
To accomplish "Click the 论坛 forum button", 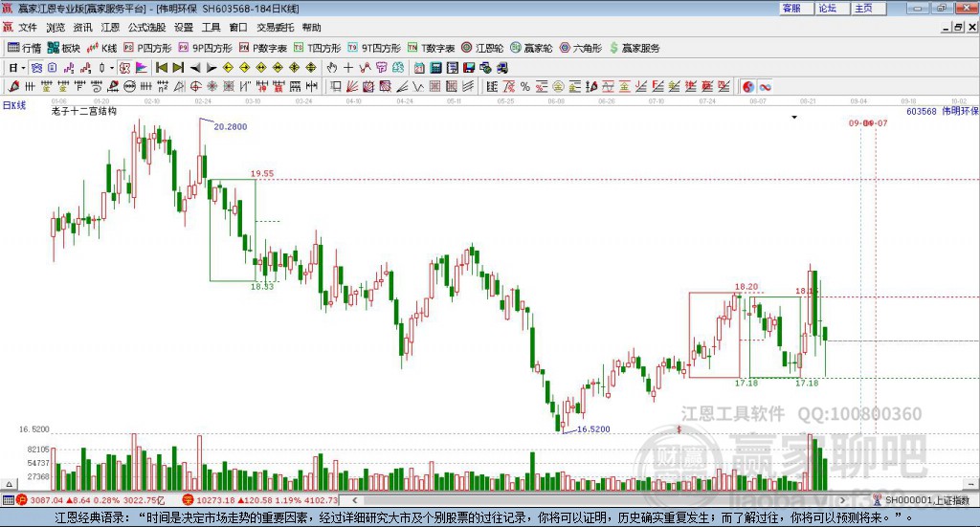I will (x=832, y=8).
